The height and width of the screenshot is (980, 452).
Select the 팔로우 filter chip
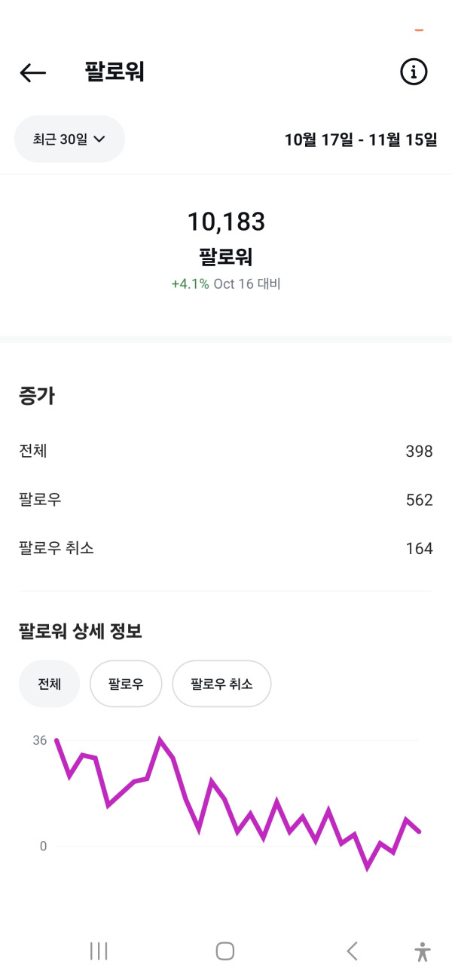coord(126,684)
